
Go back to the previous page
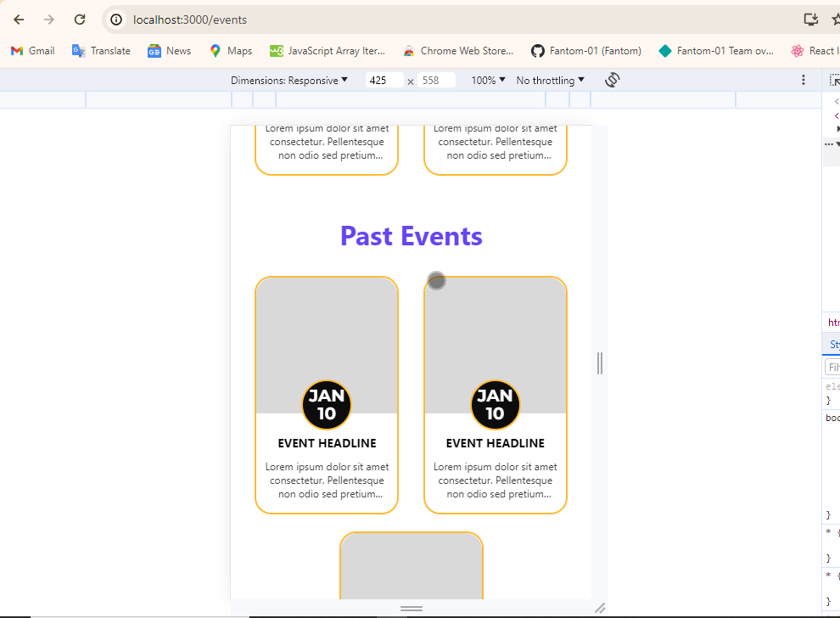tap(19, 20)
